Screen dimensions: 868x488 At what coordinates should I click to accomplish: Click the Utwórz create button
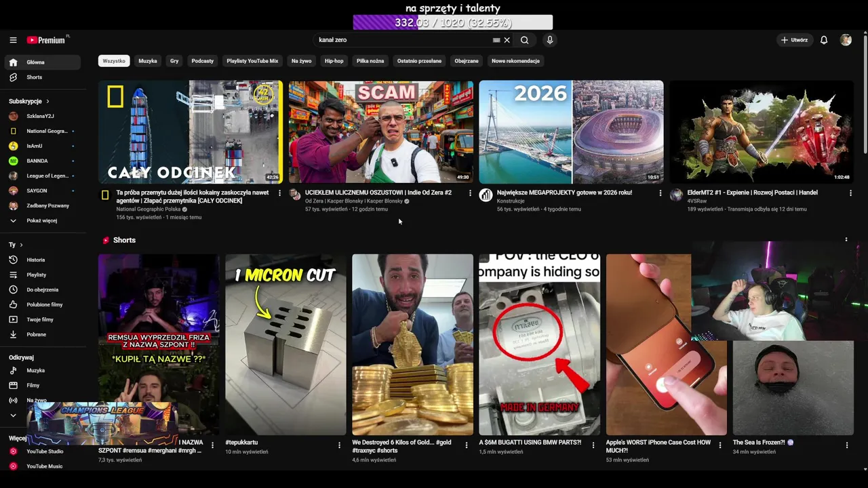tap(794, 40)
